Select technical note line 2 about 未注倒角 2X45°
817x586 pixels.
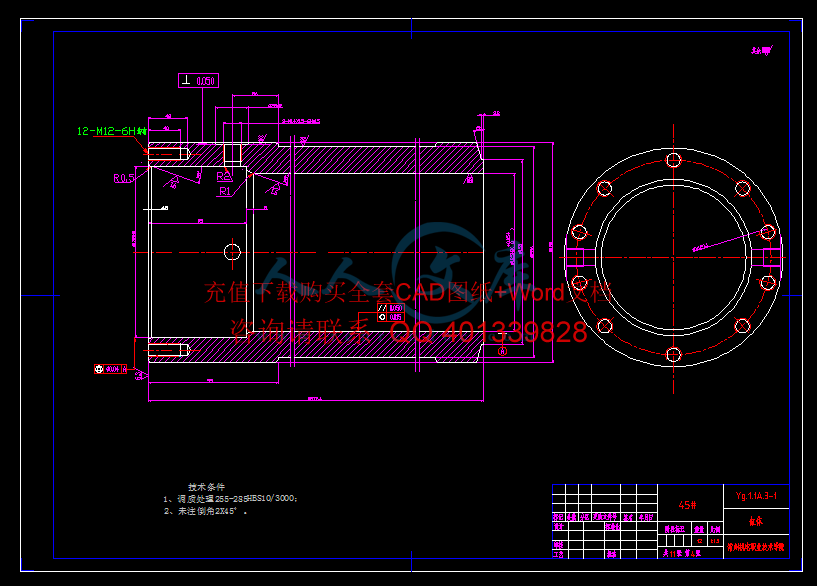coord(205,511)
